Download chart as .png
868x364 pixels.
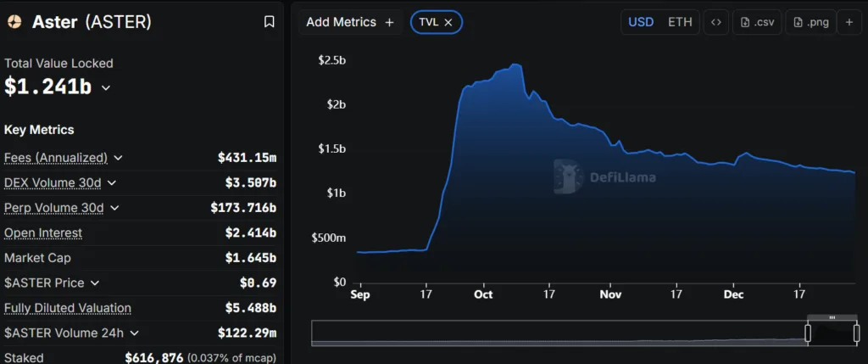click(810, 22)
